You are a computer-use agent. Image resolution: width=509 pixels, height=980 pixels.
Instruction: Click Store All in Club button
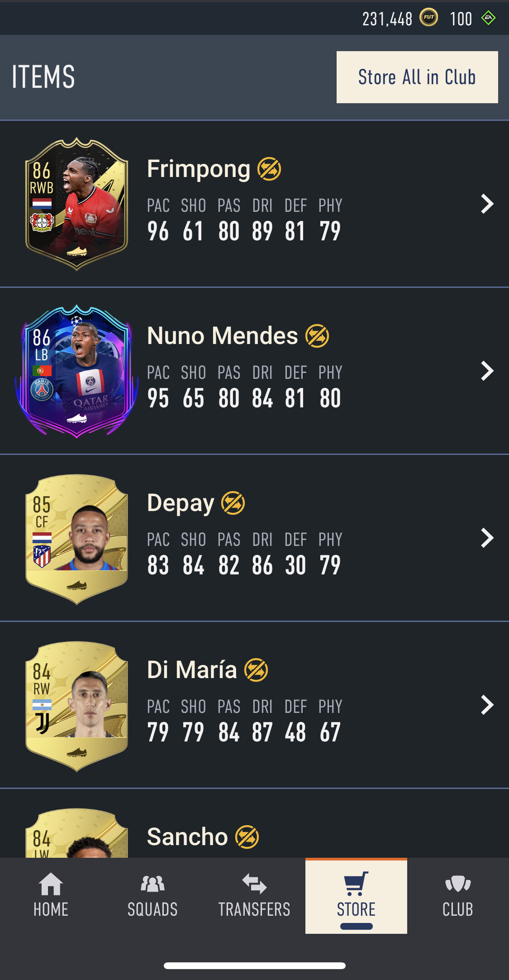[417, 77]
